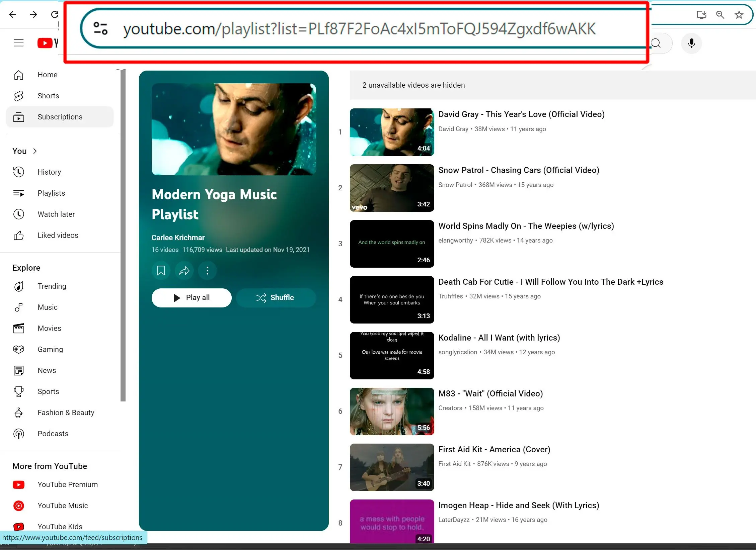Click the songlyricslion channel name
The height and width of the screenshot is (550, 756).
(458, 352)
